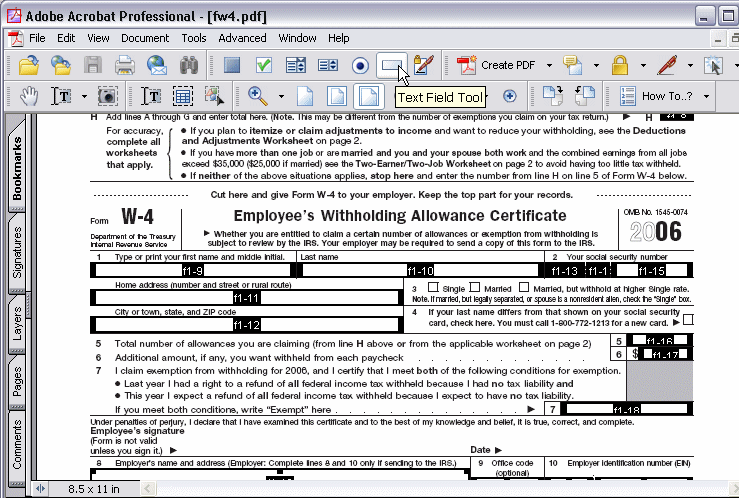Click the Review and Comment note icon
The image size is (739, 498).
tap(573, 65)
